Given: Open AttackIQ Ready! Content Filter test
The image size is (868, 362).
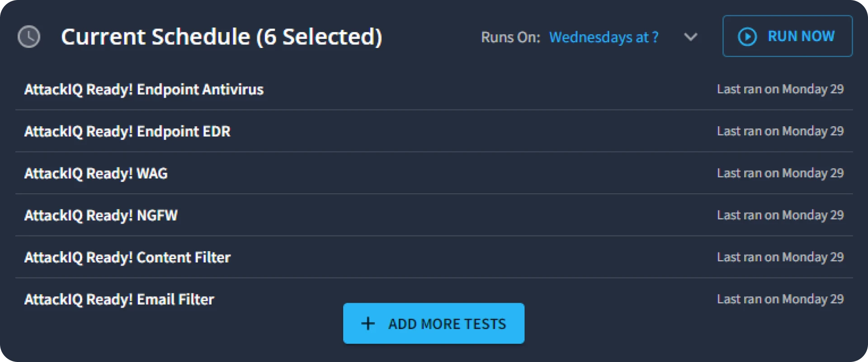Looking at the screenshot, I should [x=127, y=257].
